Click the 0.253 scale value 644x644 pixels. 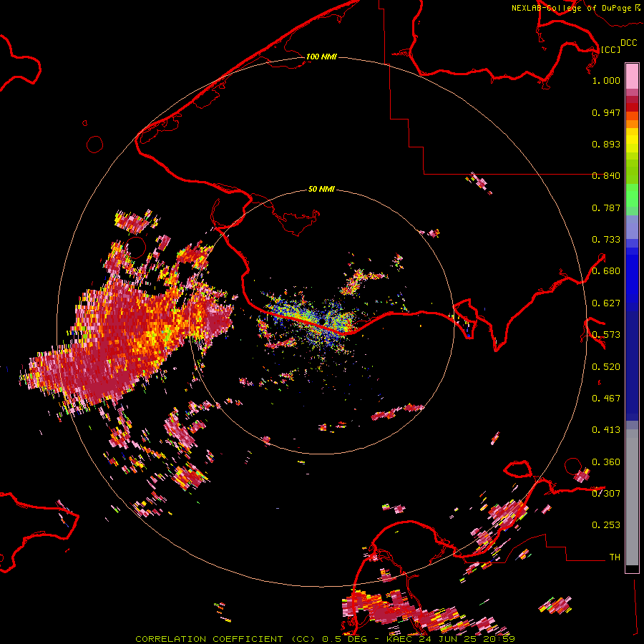606,525
